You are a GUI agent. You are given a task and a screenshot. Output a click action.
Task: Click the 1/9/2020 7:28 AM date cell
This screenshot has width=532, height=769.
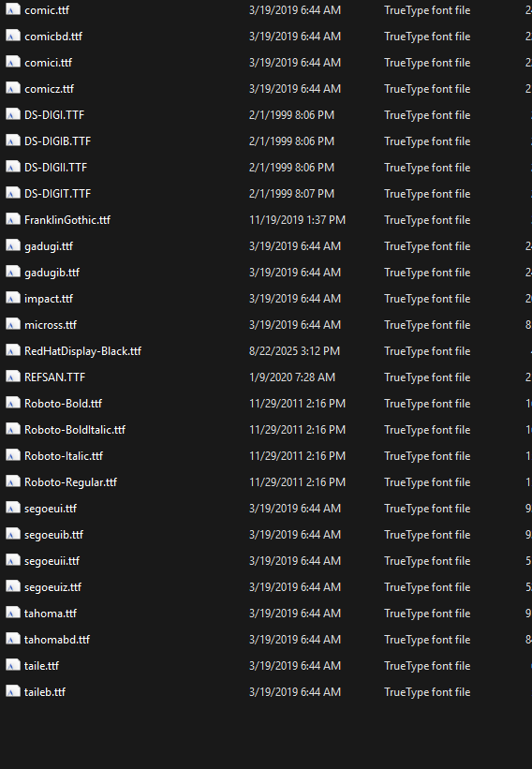coord(292,377)
